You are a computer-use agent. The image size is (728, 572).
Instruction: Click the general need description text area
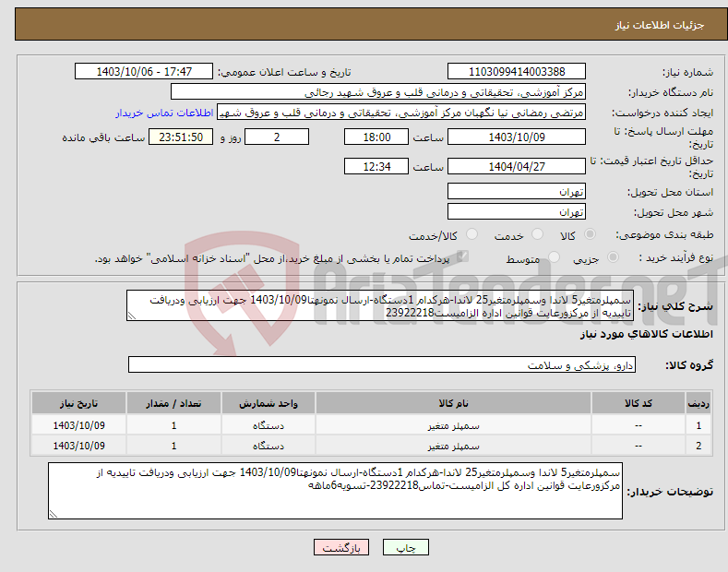[380, 306]
